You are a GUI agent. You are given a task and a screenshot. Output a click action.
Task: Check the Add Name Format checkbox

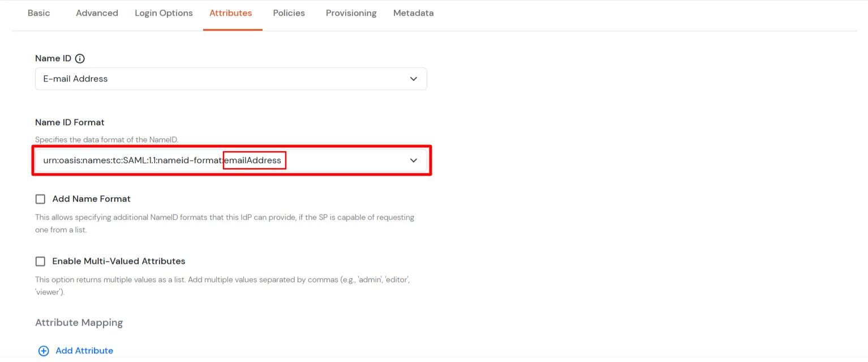[x=40, y=199]
